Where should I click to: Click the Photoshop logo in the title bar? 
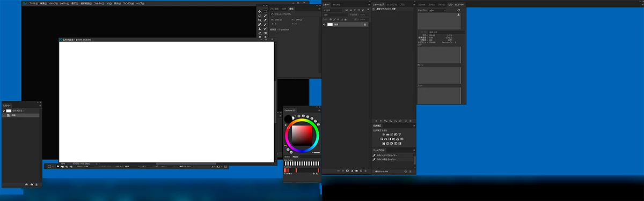tap(25, 3)
